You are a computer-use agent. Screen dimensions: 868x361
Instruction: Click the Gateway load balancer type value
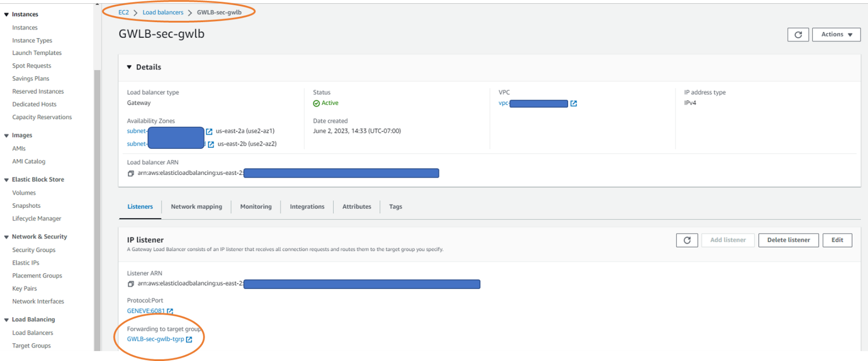[x=139, y=103]
